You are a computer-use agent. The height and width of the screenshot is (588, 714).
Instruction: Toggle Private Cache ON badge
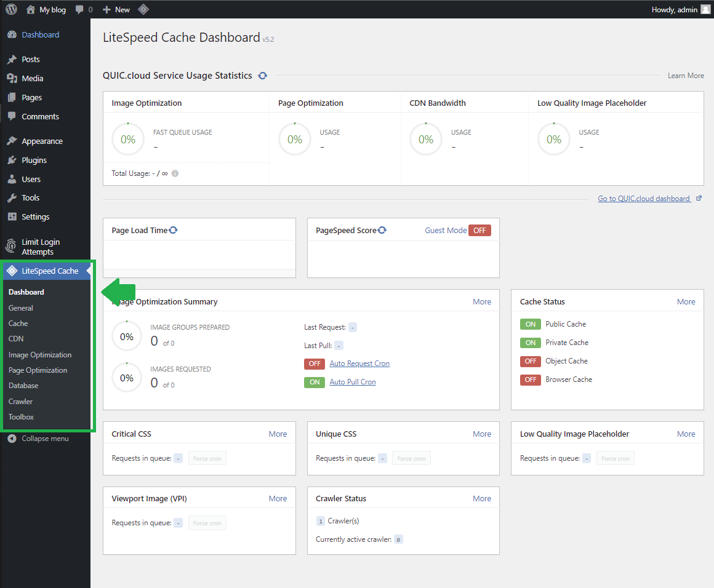(x=531, y=343)
